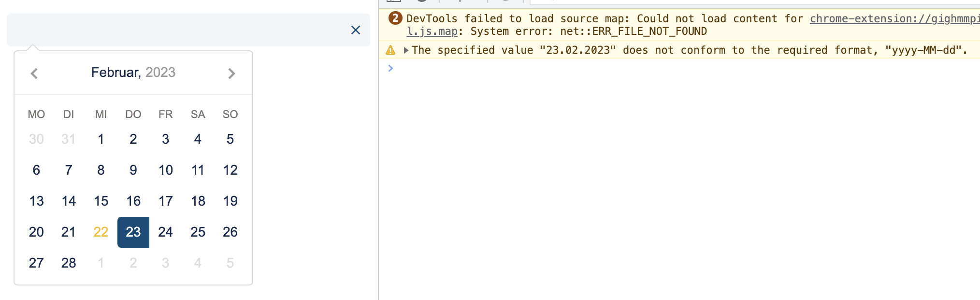This screenshot has height=300, width=980.
Task: Go to next month arrow
Action: [232, 74]
